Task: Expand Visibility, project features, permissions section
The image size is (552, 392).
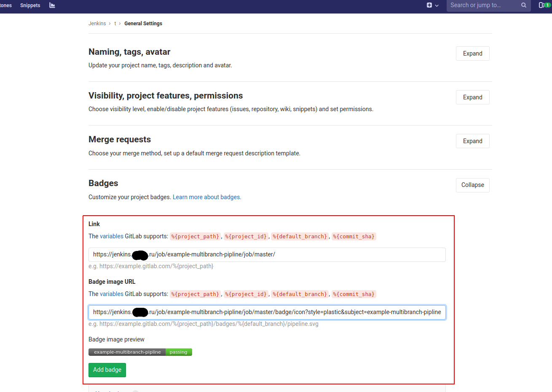Action: click(x=472, y=97)
